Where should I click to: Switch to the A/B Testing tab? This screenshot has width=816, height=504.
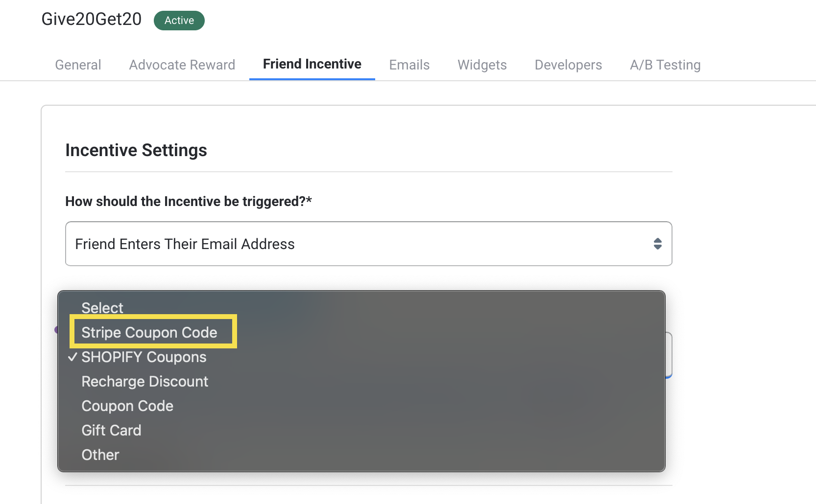665,65
